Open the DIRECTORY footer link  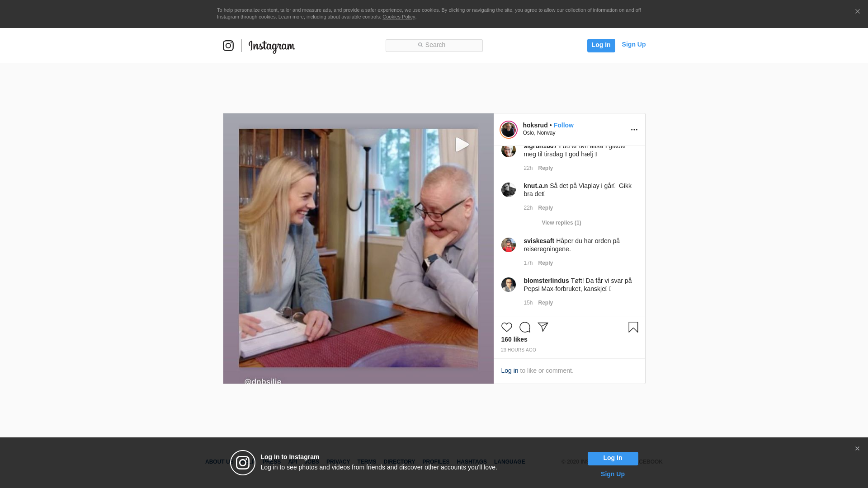(399, 462)
